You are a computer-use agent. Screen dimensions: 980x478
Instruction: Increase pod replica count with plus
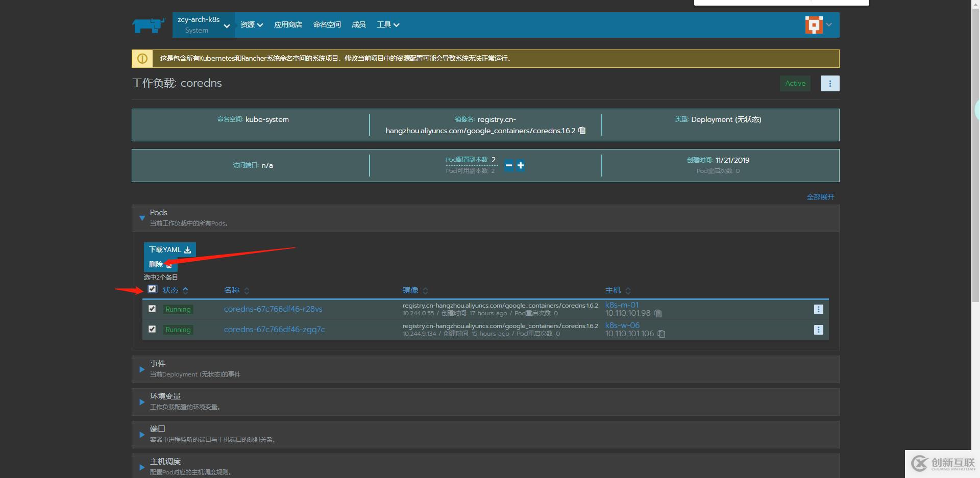(x=520, y=165)
